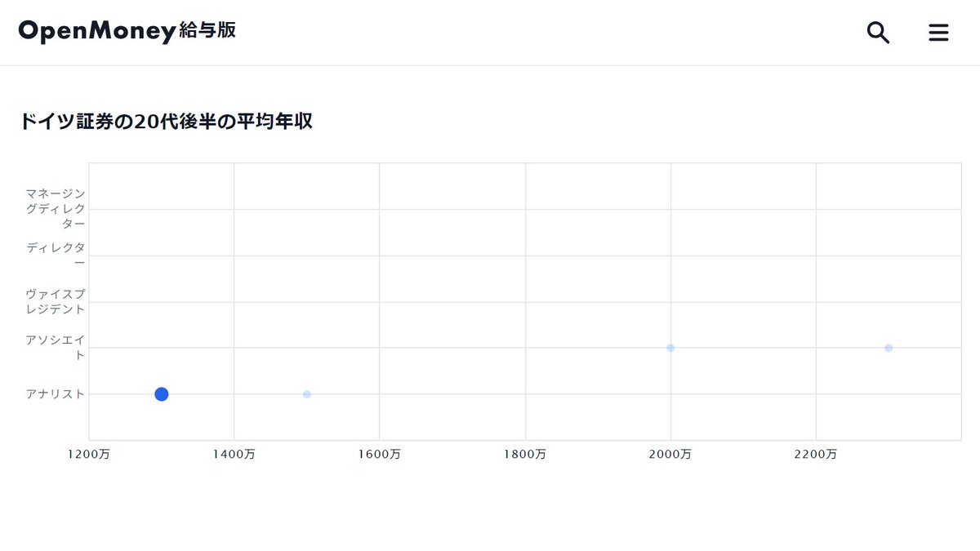Click the ドイツ証券の20代後半の平均年収 heading

(166, 122)
